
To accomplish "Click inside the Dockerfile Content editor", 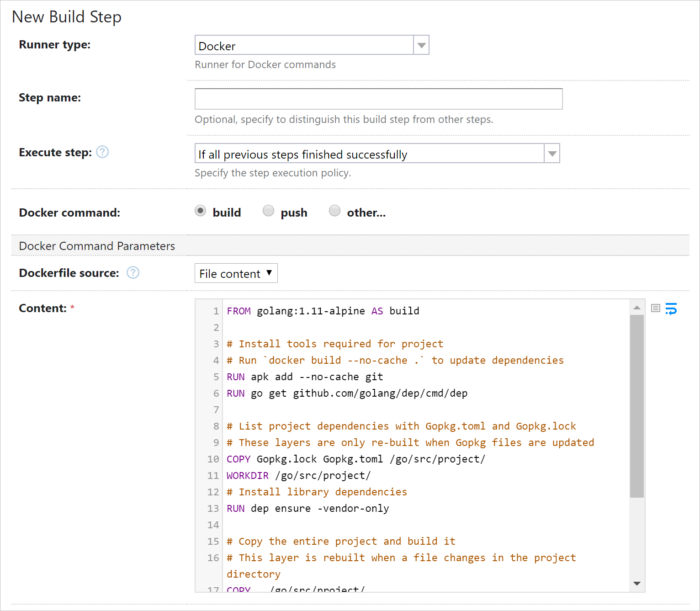I will click(411, 434).
